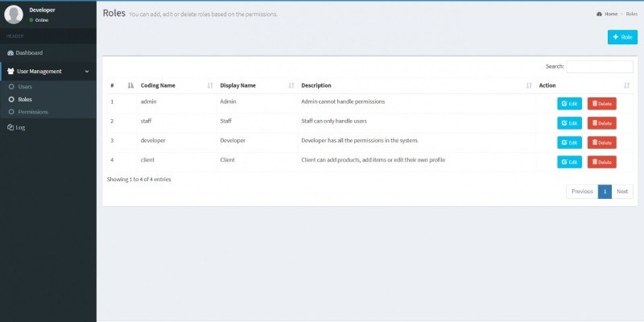644x322 pixels.
Task: Focus the Search input field
Action: (599, 67)
